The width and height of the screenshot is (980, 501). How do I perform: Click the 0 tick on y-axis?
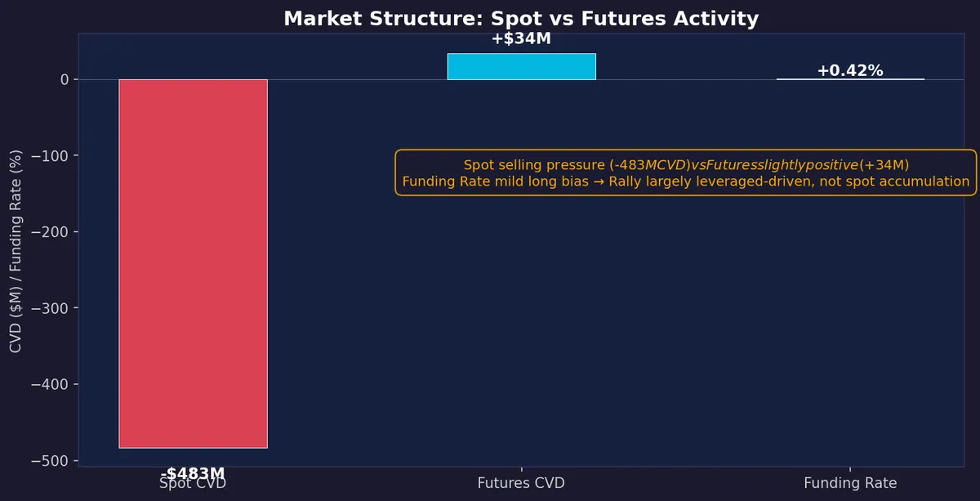pos(64,79)
